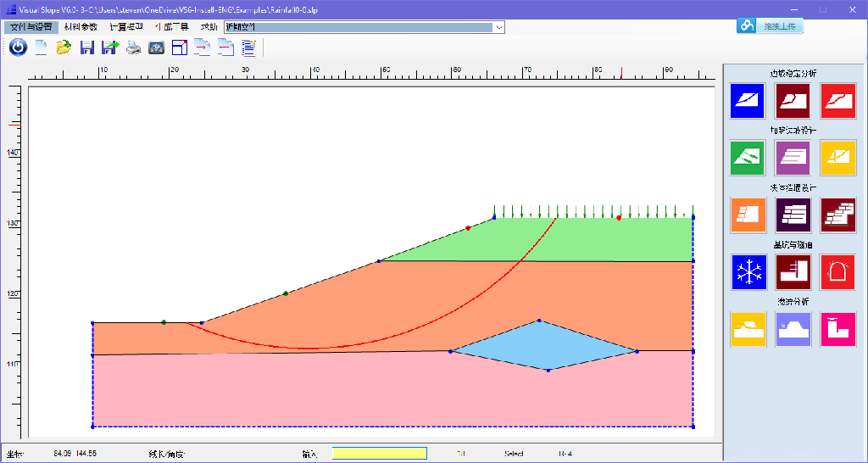Click the light blue diamond region in drawing
This screenshot has width=868, height=463.
pos(542,345)
